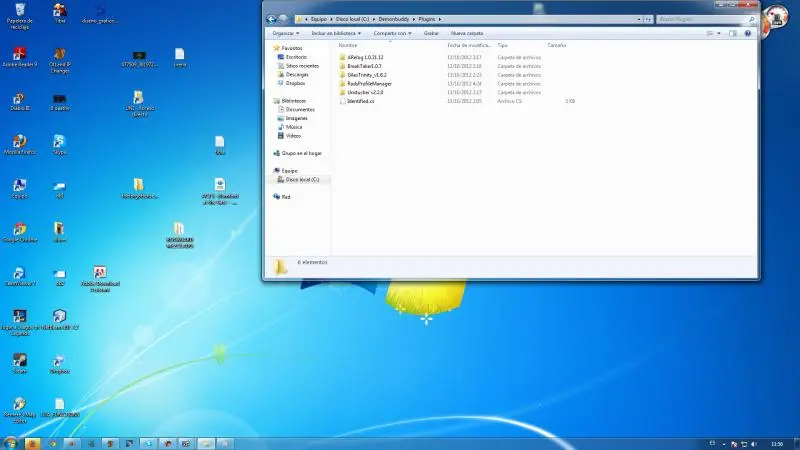
Task: Expand the Incluir en biblioteca dropdown
Action: (337, 33)
